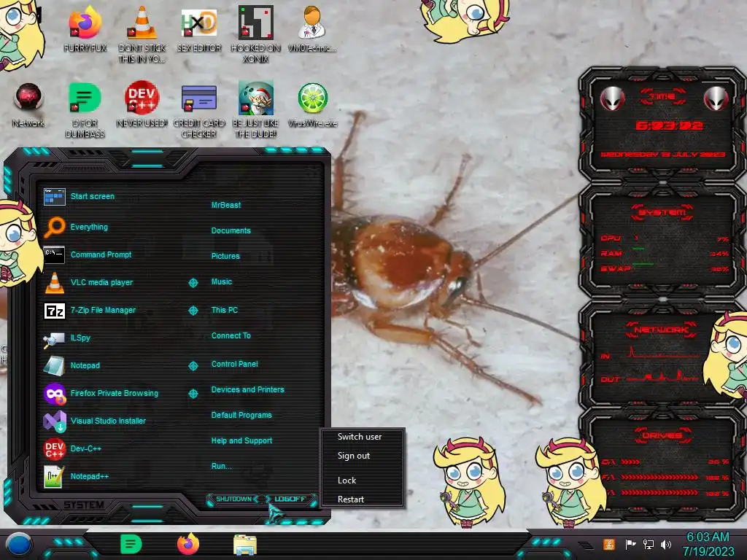Open Pictures from the start menu
Image resolution: width=747 pixels, height=560 pixels.
[x=225, y=256]
